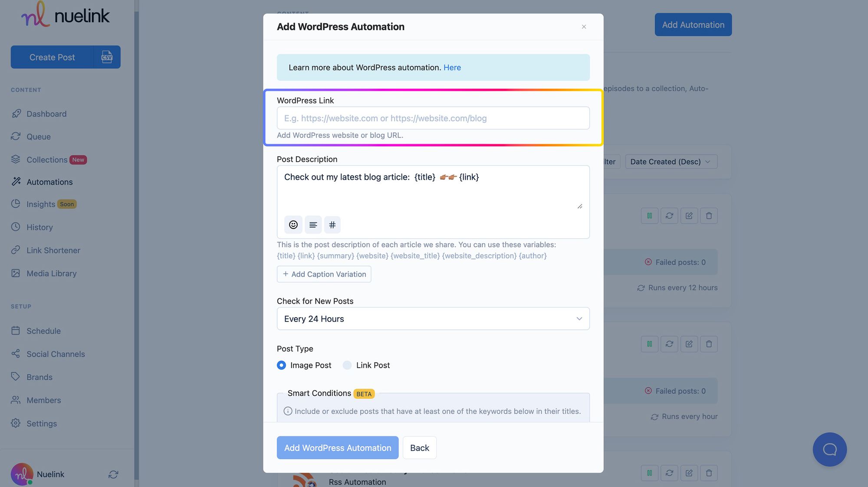
Task: Go to Social Channels in the sidebar
Action: (56, 354)
